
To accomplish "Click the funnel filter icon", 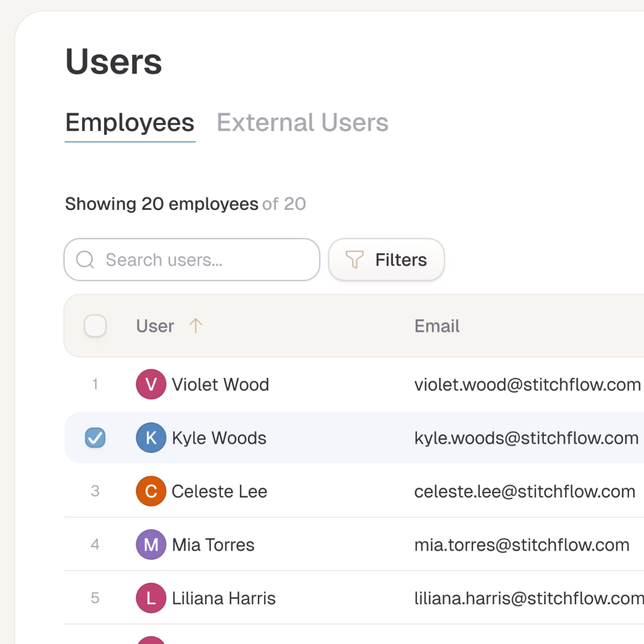I will [x=354, y=259].
